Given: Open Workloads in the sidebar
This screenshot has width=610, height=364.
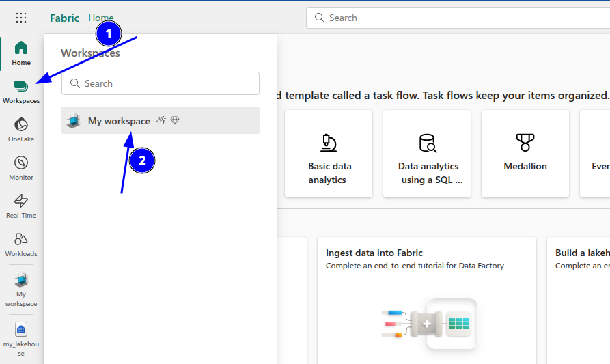Looking at the screenshot, I should [x=21, y=244].
